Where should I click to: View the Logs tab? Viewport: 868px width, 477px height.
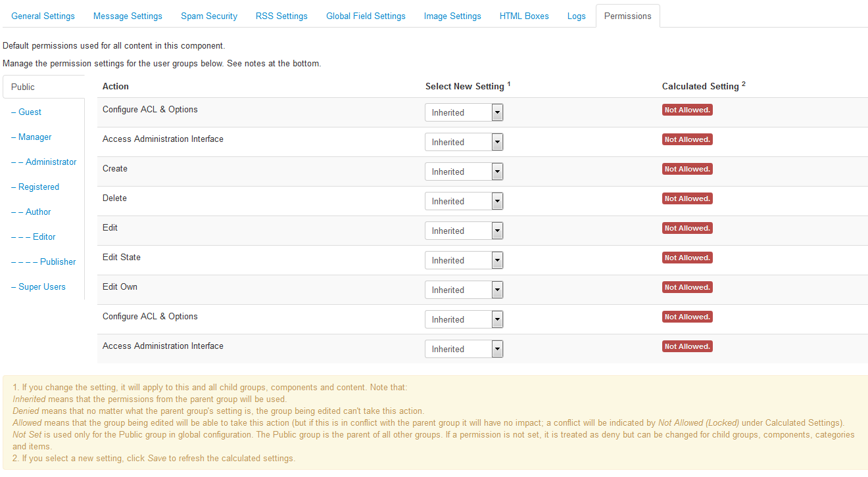576,16
